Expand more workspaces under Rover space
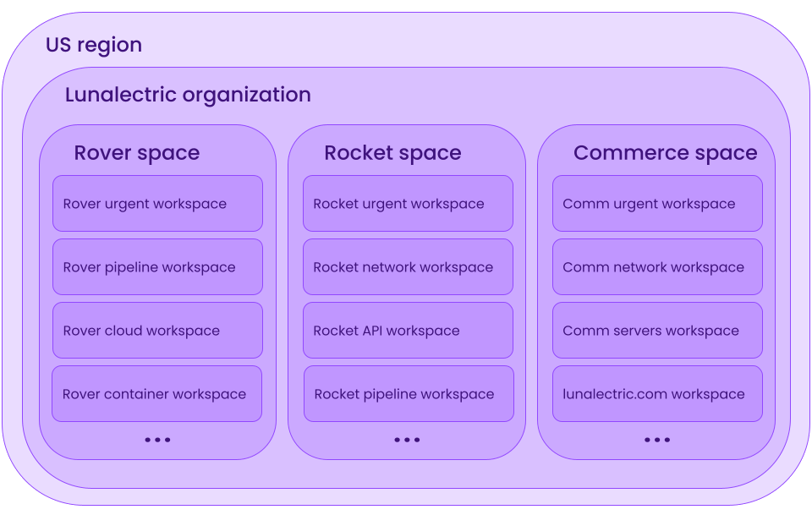Image resolution: width=812 pixels, height=526 pixels. point(157,439)
